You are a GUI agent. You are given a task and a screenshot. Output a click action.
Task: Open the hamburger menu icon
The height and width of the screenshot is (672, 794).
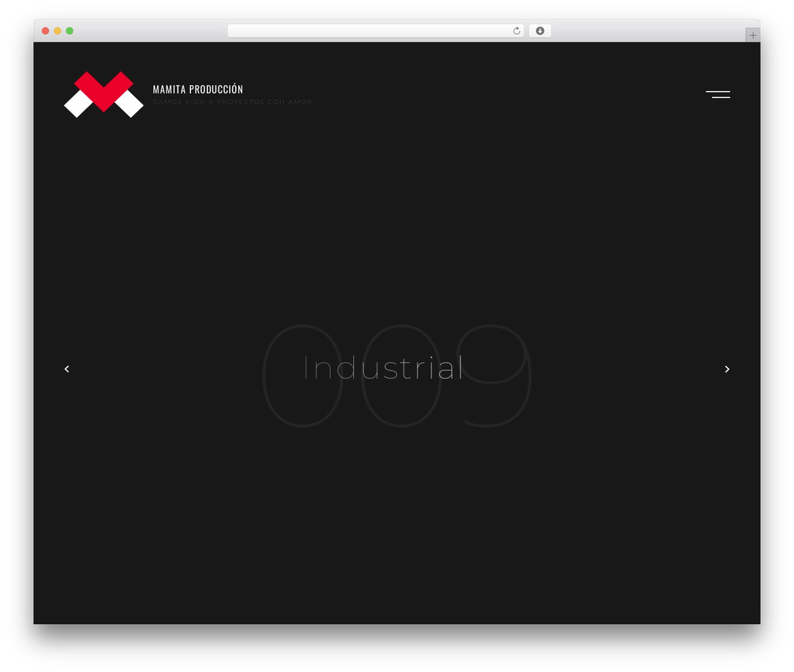[718, 94]
